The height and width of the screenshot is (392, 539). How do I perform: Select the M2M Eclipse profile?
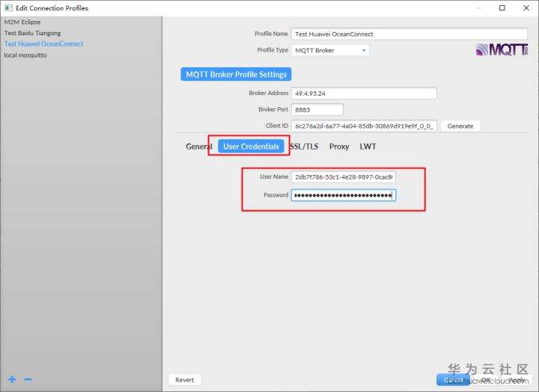81,22
